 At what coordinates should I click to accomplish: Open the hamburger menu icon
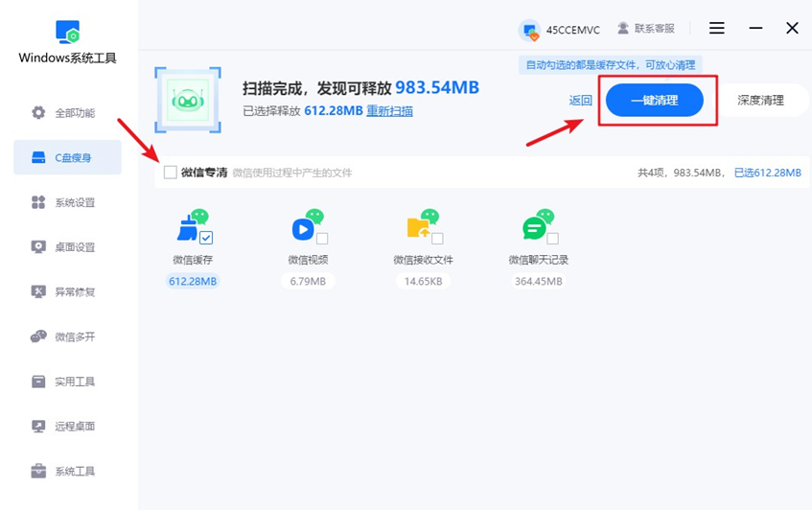coord(717,28)
